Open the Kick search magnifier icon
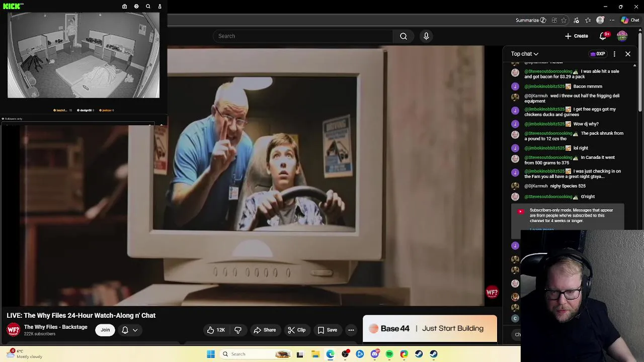 tap(148, 7)
